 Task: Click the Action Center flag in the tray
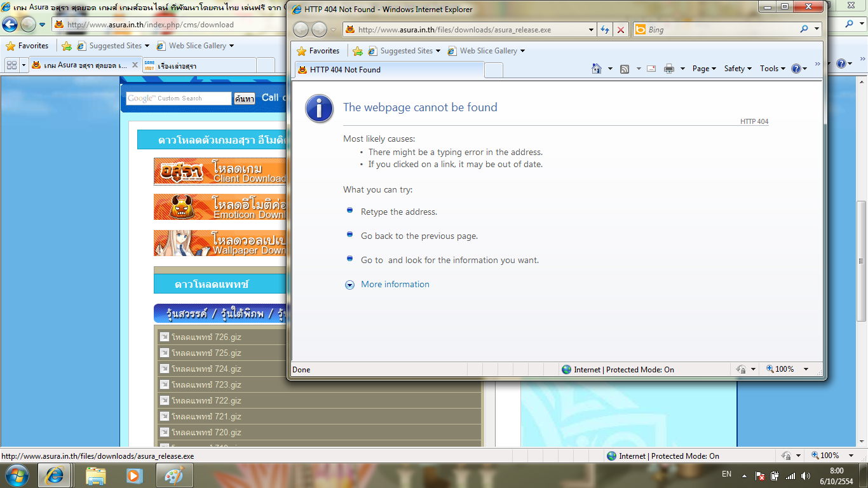(760, 476)
